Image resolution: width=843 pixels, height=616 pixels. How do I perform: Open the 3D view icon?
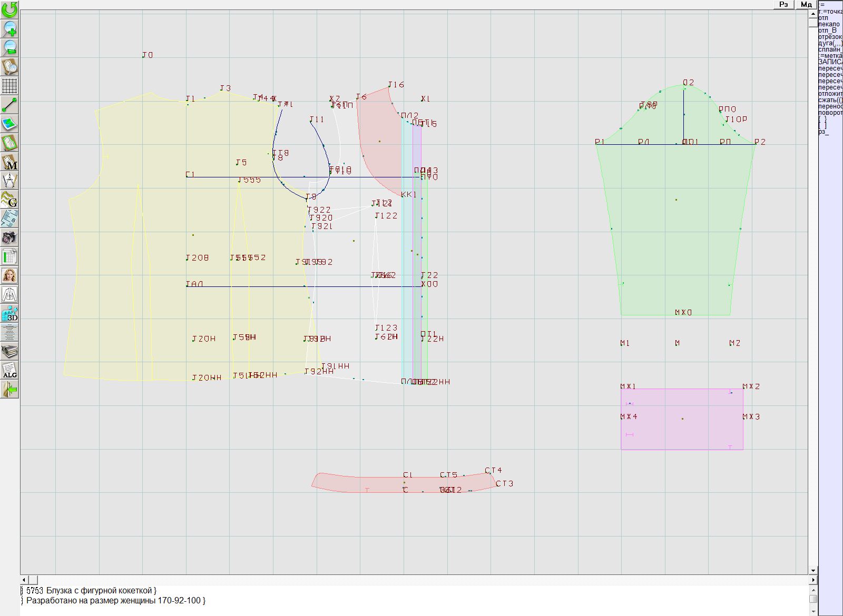[9, 313]
